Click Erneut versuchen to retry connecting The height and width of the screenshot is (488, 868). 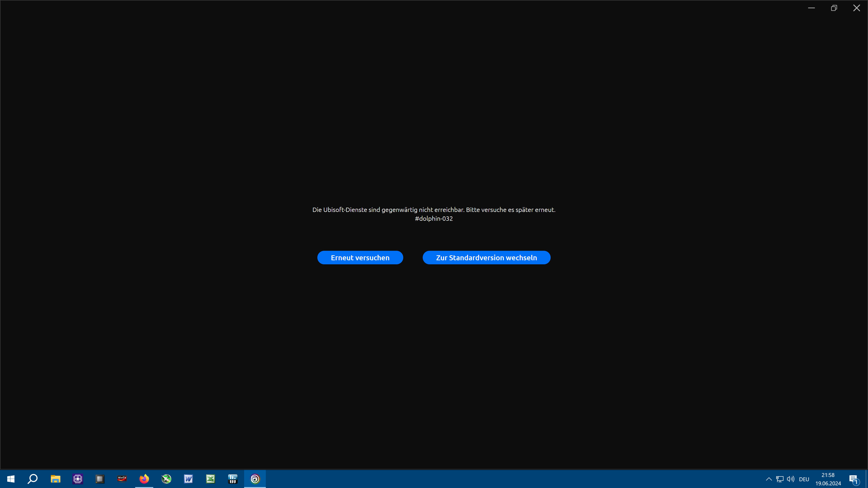360,258
